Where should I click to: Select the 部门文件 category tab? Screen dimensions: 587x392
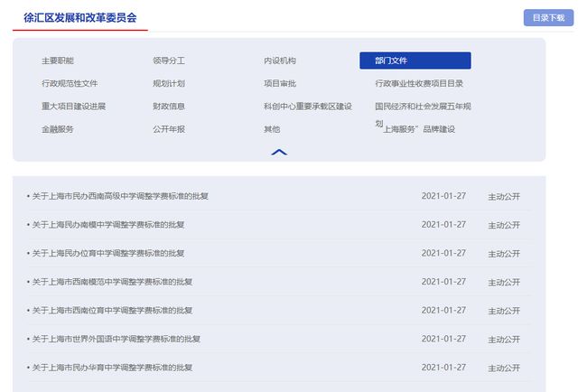[x=415, y=61]
